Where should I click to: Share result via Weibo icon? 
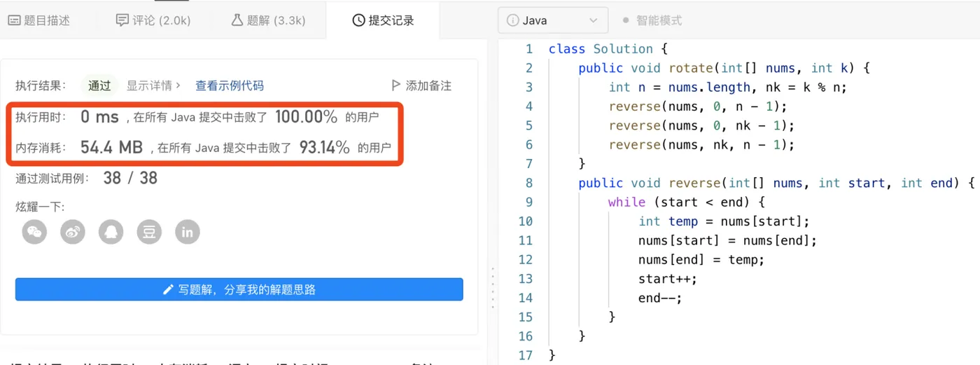pos(73,232)
